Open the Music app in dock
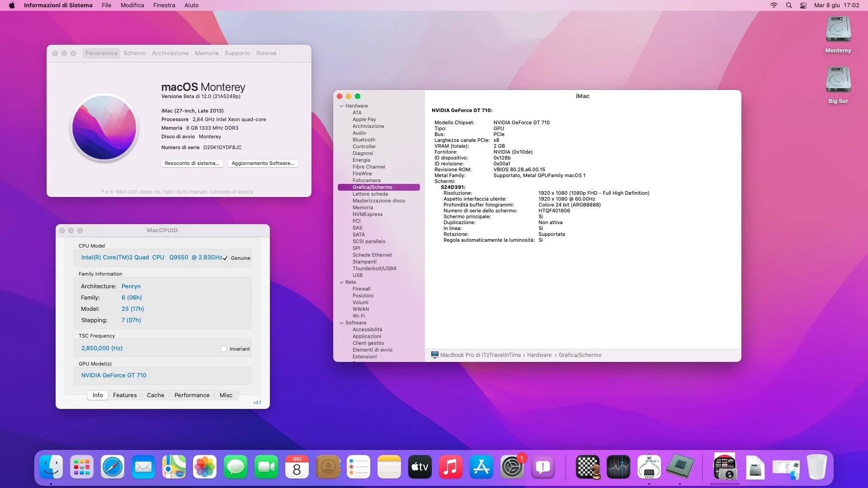868x488 pixels. coord(450,467)
